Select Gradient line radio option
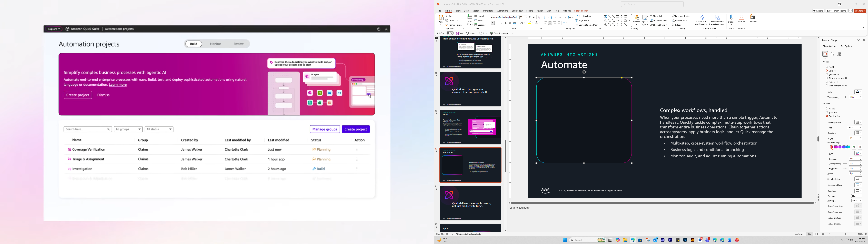Screen dimensions: 868x244 827,116
